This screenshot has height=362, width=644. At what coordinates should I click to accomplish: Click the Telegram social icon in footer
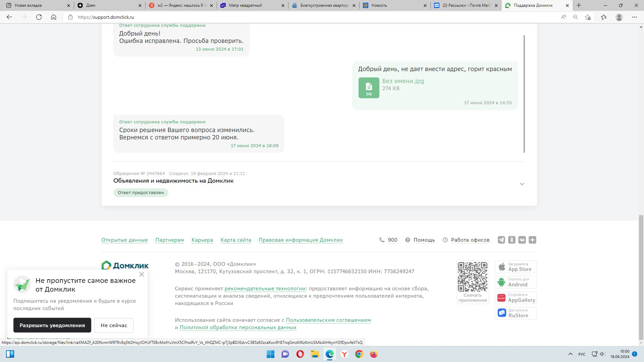[x=501, y=240]
